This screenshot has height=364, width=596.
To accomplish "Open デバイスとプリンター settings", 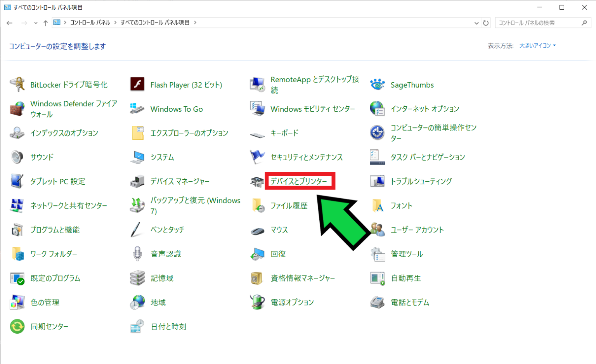I will pyautogui.click(x=299, y=181).
